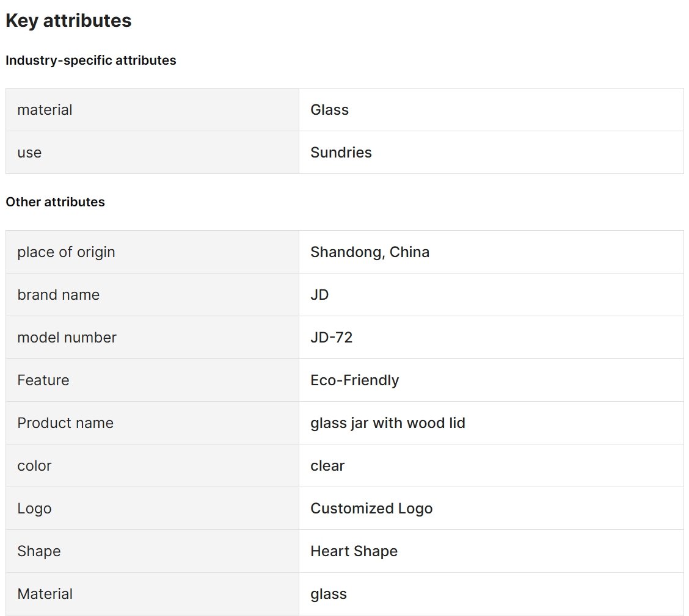Click the Product name label
Screen dimensions: 689x616
tap(65, 423)
